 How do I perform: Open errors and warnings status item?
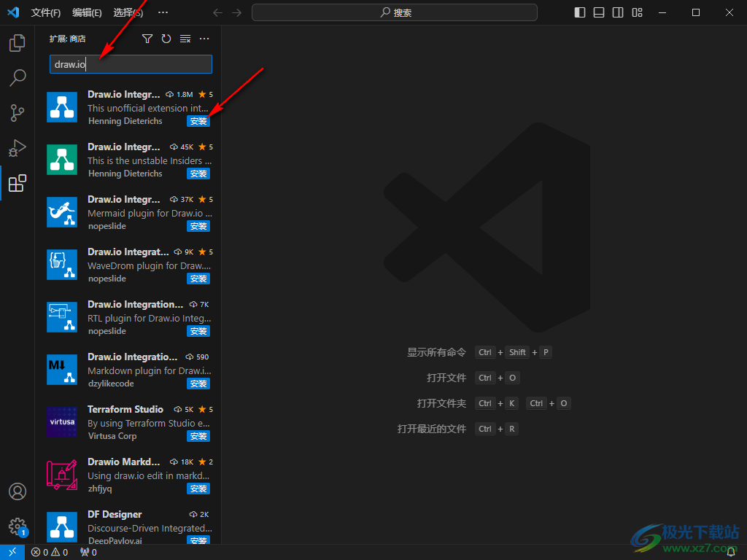(50, 552)
